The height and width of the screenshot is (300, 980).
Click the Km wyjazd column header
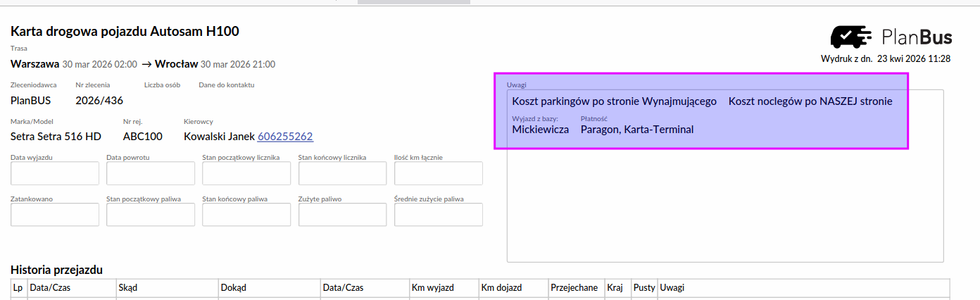[x=433, y=288]
